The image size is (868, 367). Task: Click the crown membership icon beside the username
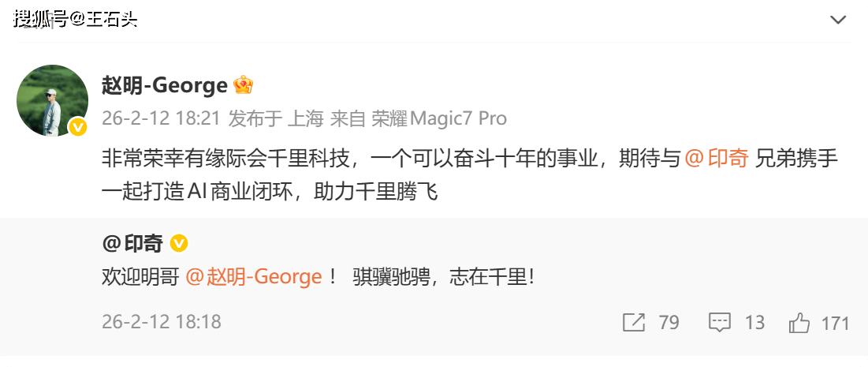[243, 85]
